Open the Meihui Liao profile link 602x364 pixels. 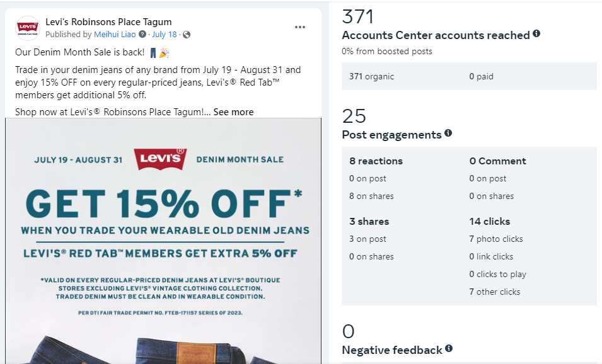click(115, 35)
